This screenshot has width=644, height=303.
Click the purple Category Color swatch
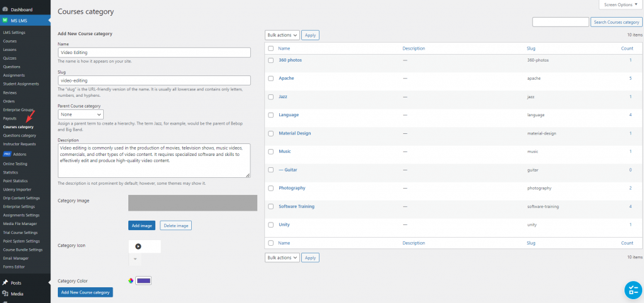[144, 281]
